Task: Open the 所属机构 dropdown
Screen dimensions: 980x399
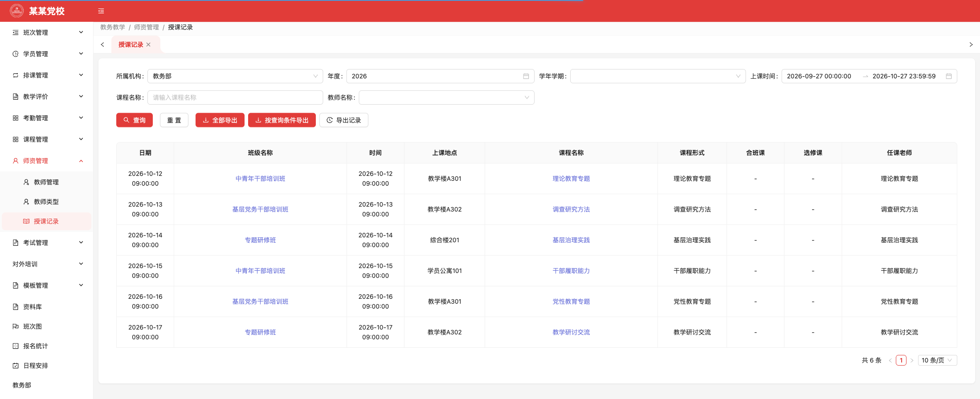Action: point(235,76)
